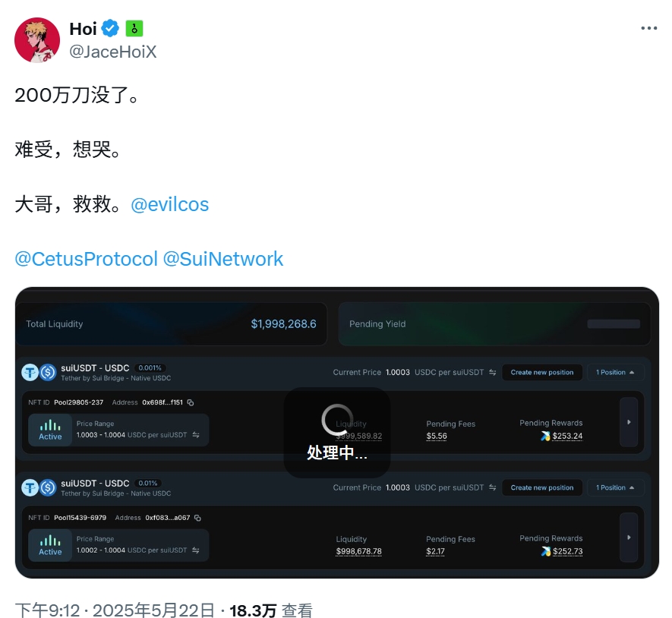Swap current price direction for the 0.001% pool
The height and width of the screenshot is (618, 672).
[493, 373]
